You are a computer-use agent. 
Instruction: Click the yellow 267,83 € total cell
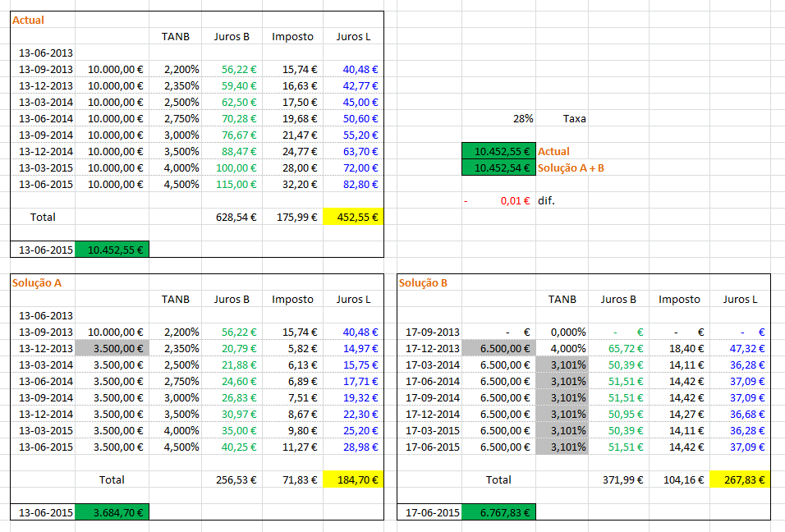click(x=739, y=479)
